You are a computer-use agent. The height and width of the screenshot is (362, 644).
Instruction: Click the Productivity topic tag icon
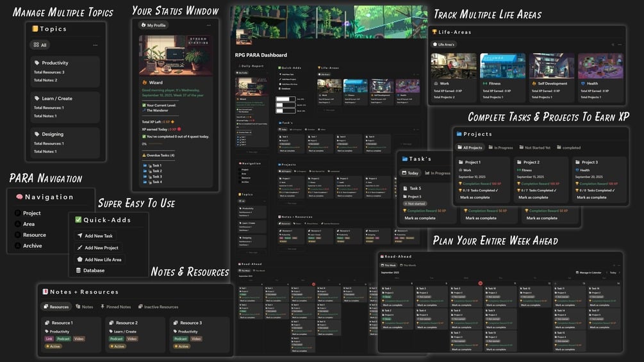tap(37, 63)
